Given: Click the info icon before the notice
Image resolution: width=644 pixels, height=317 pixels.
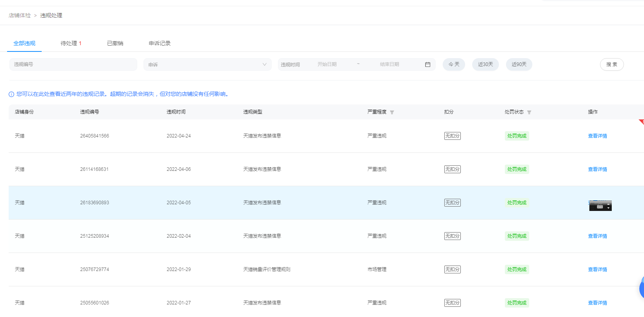Looking at the screenshot, I should coord(11,94).
